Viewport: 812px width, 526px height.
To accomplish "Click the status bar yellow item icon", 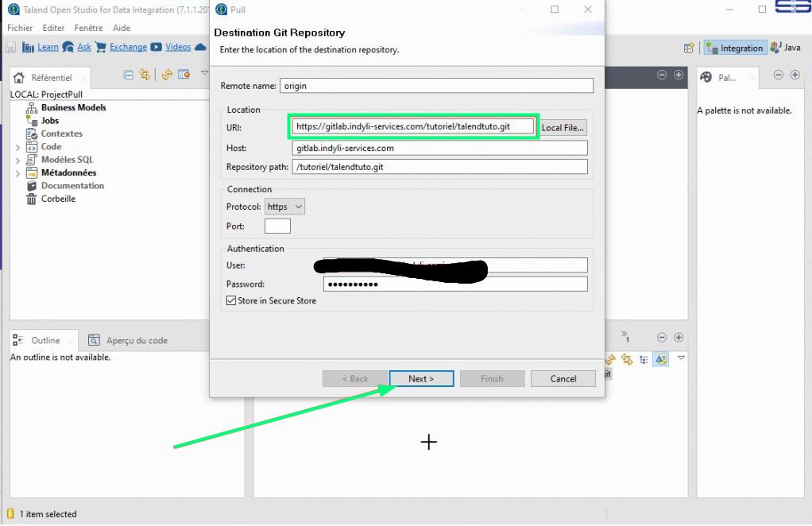I will (10, 513).
